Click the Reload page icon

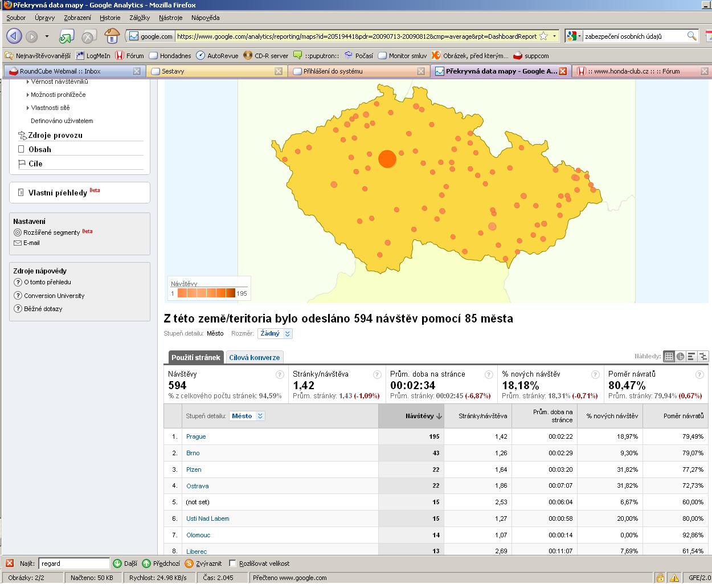[x=67, y=37]
